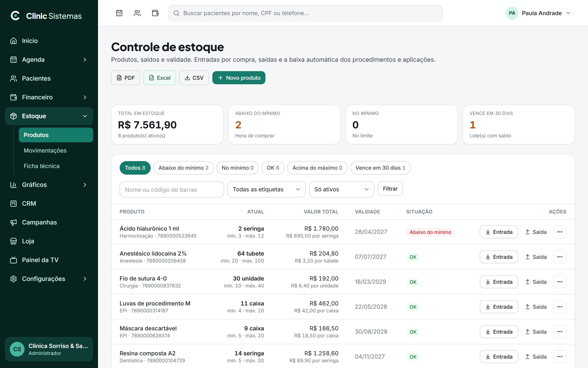Image resolution: width=588 pixels, height=368 pixels.
Task: Focus the patient search field
Action: [305, 13]
